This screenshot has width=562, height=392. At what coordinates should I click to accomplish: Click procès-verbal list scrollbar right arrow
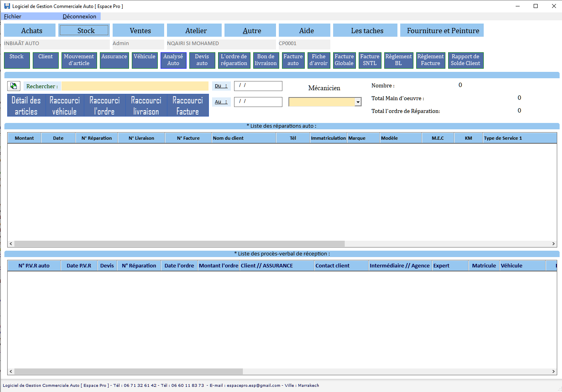553,371
